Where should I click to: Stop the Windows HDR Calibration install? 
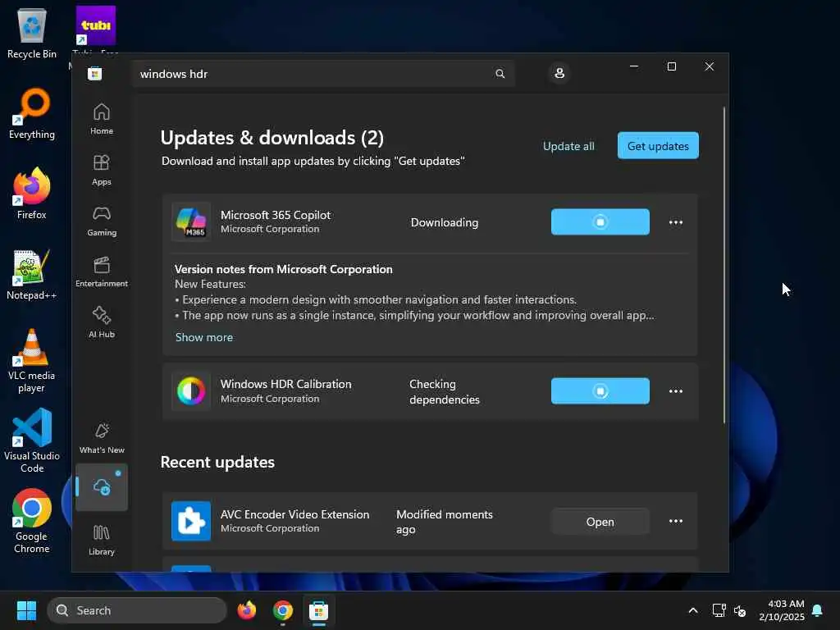pyautogui.click(x=600, y=391)
